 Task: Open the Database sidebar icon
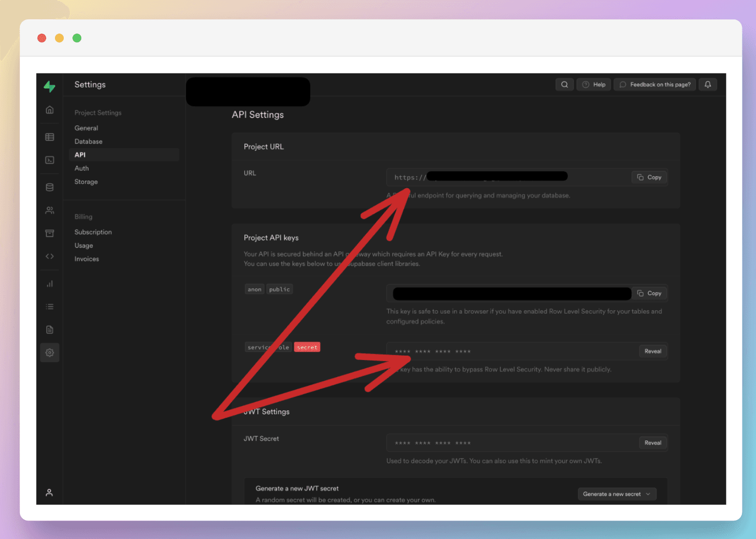(50, 187)
